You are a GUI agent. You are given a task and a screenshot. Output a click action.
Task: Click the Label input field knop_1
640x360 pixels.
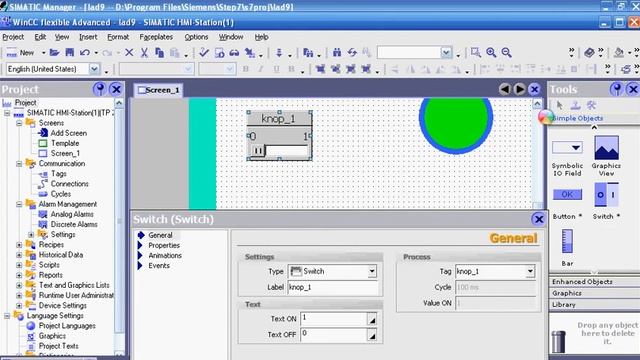click(x=333, y=287)
